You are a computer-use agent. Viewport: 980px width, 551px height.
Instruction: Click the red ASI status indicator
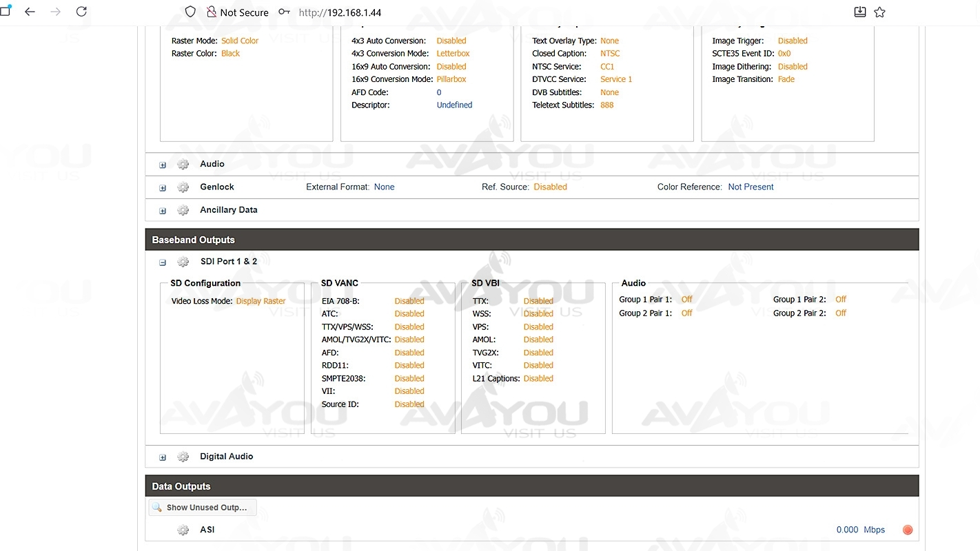pos(908,530)
